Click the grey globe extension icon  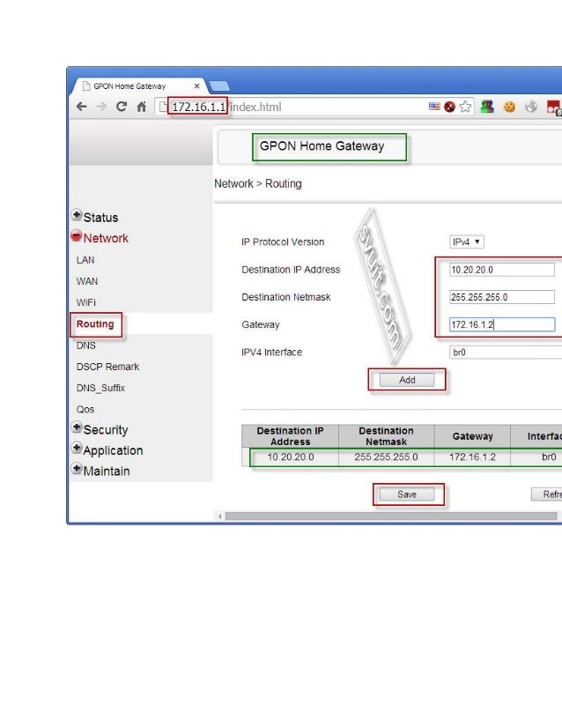(531, 107)
